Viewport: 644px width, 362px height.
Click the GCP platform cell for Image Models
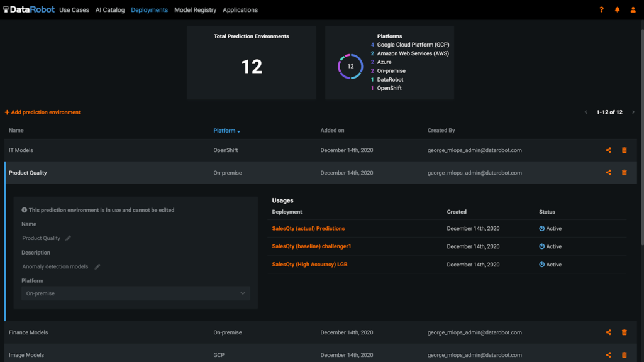pos(219,355)
